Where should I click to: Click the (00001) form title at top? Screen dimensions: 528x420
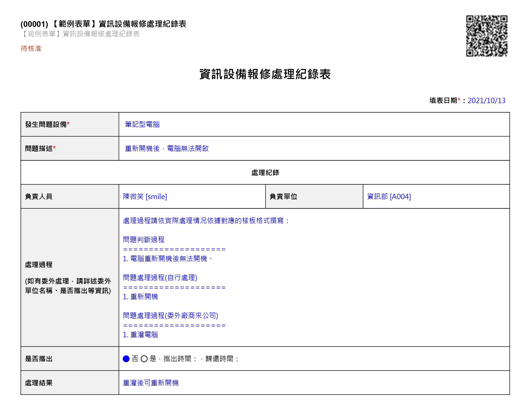click(x=103, y=24)
